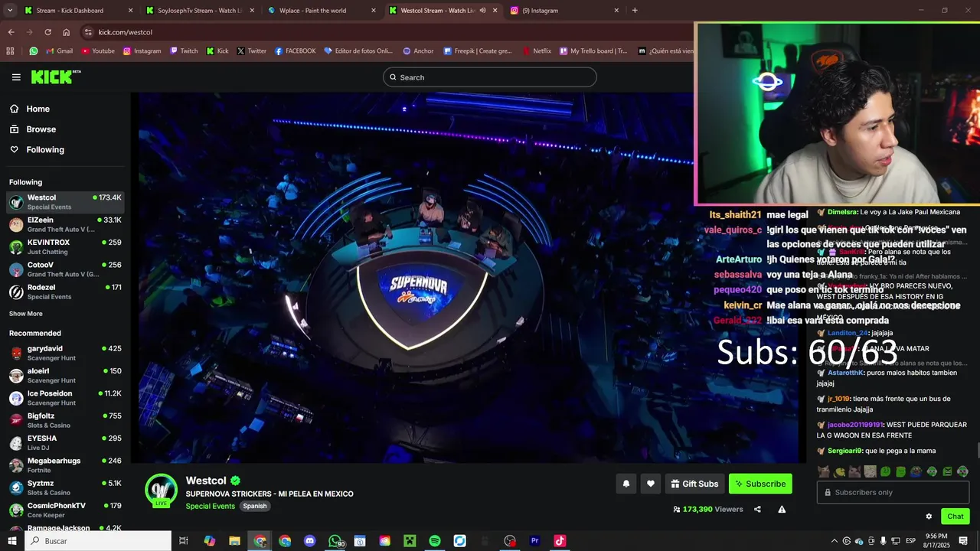Open aloeirl recommended channel
980x551 pixels.
coord(65,376)
